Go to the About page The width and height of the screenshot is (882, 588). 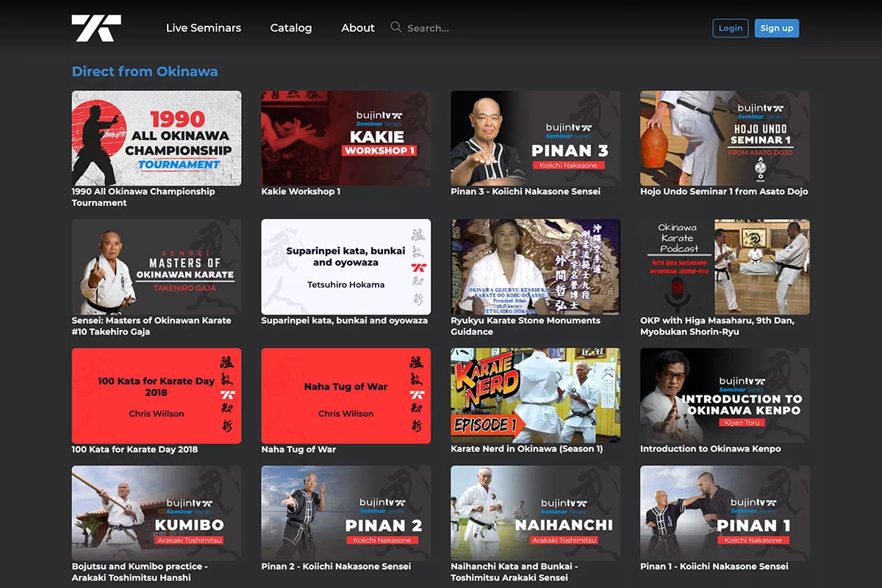tap(358, 28)
